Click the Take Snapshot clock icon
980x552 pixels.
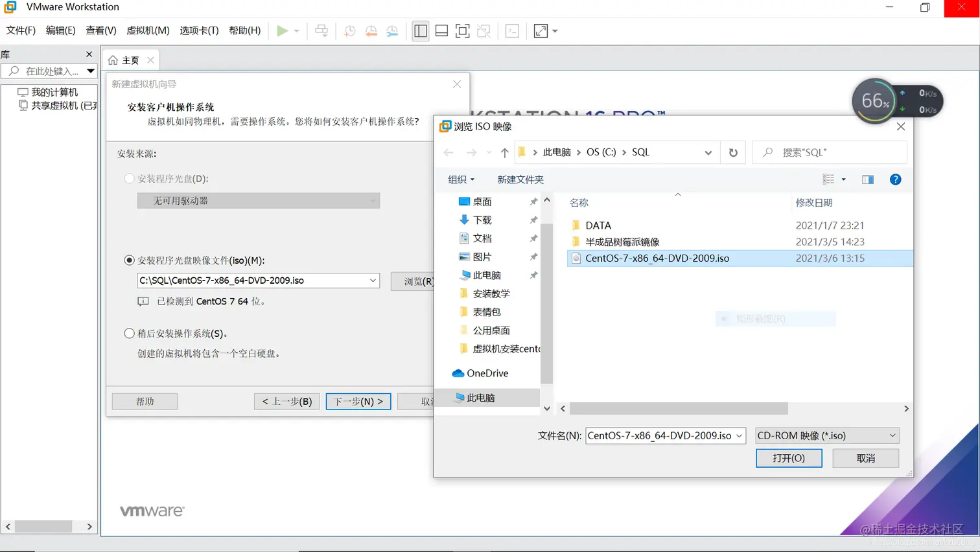350,30
